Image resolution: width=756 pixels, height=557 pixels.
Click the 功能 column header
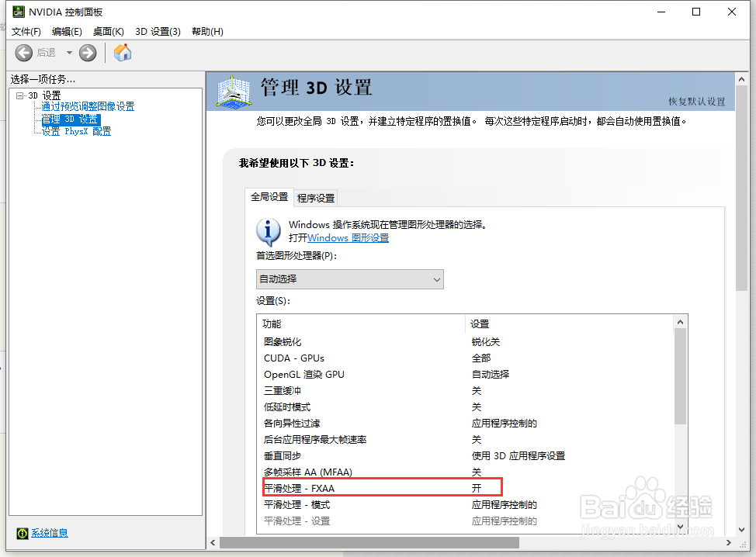pos(362,324)
